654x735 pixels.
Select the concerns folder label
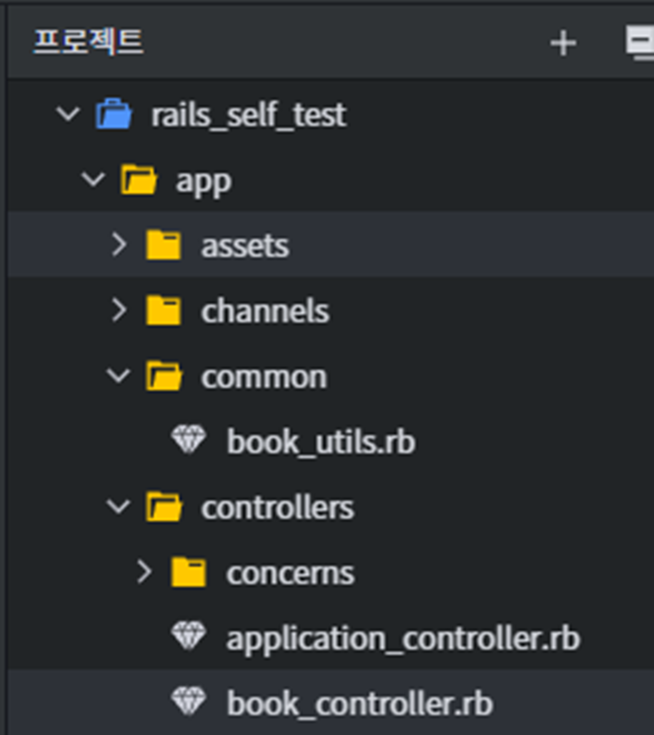(291, 574)
